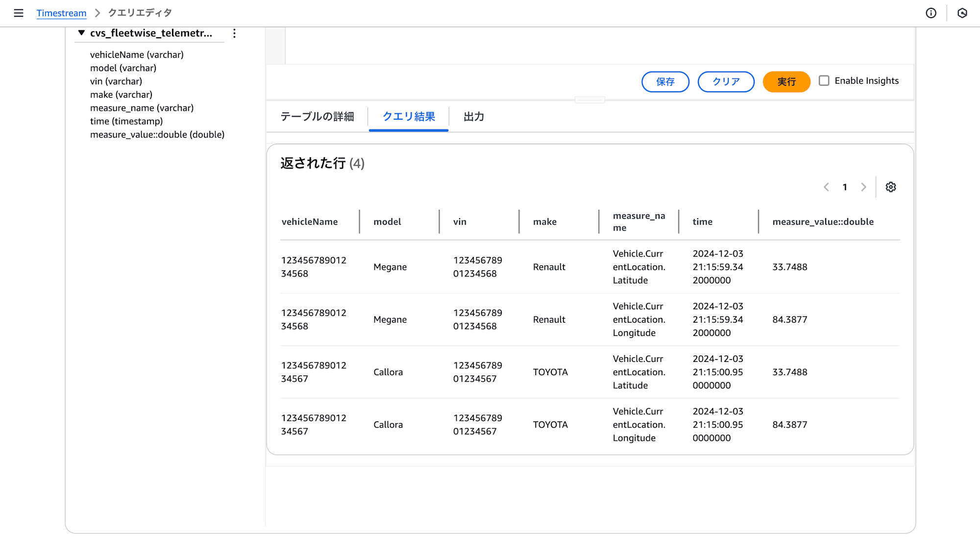The height and width of the screenshot is (537, 980).
Task: Select make (varchar) column in schema
Action: click(121, 95)
